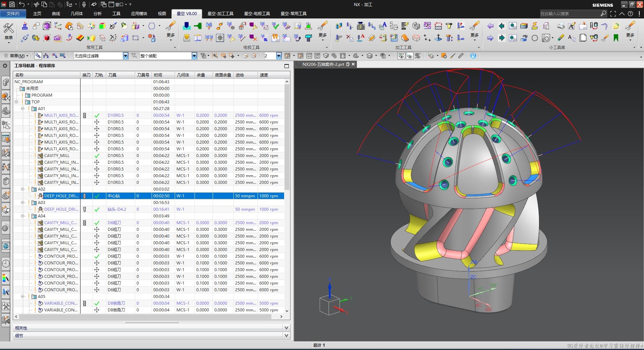Toggle first selection mode button beside 菜单(M)

pos(38,56)
